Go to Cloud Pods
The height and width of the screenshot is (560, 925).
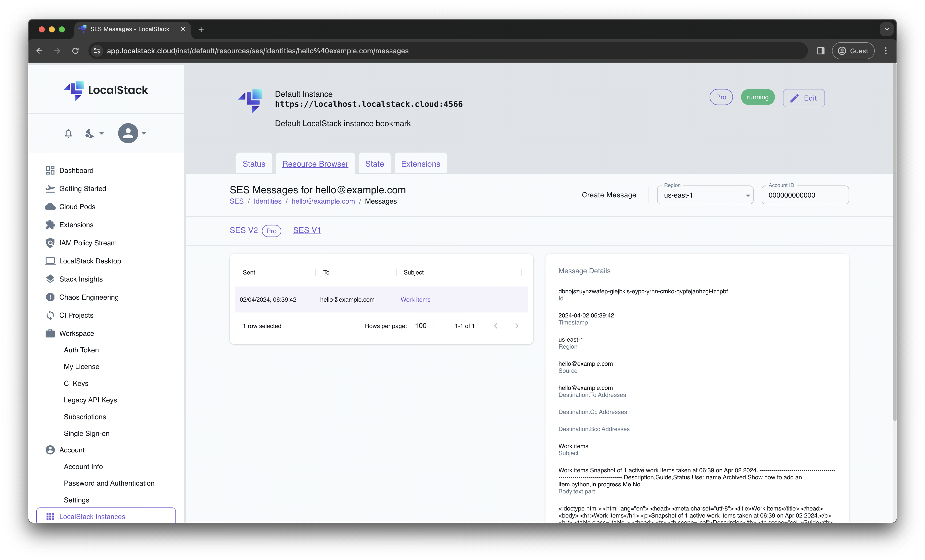click(x=77, y=206)
